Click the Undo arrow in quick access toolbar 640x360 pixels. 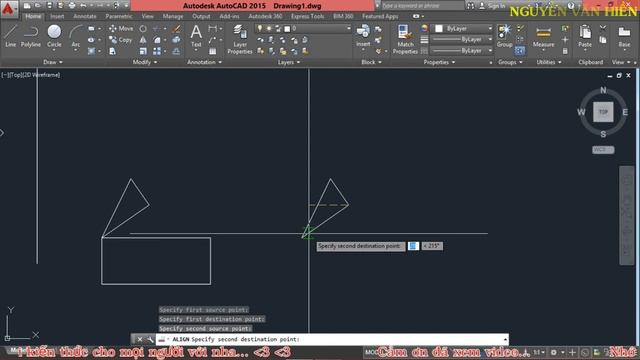coord(83,6)
